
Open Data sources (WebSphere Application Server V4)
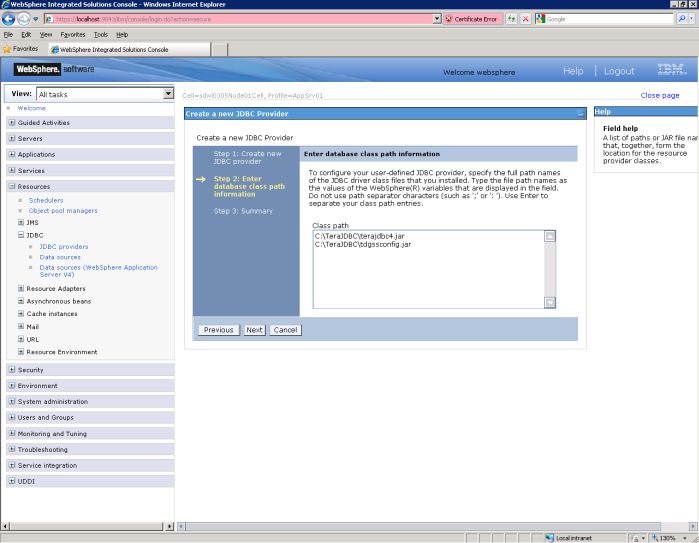coord(99,271)
